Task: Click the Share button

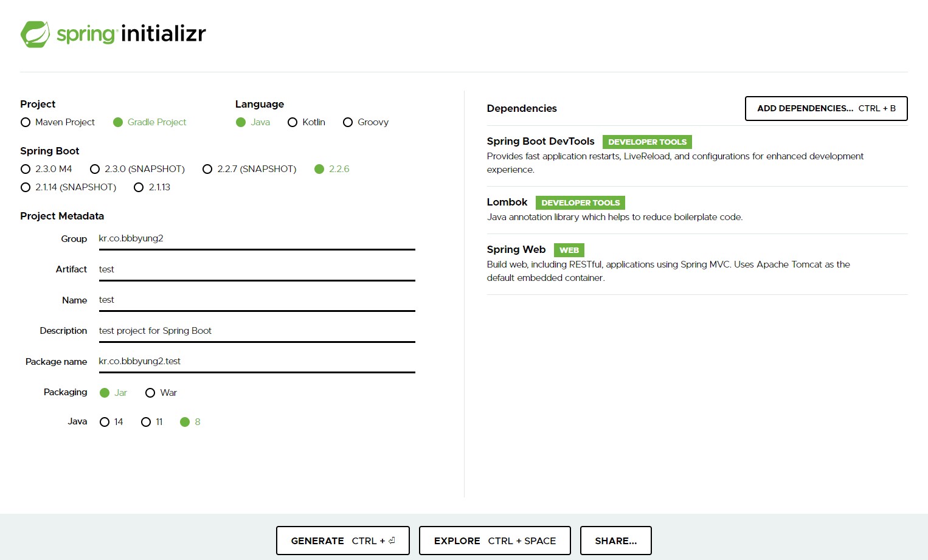Action: (x=616, y=541)
